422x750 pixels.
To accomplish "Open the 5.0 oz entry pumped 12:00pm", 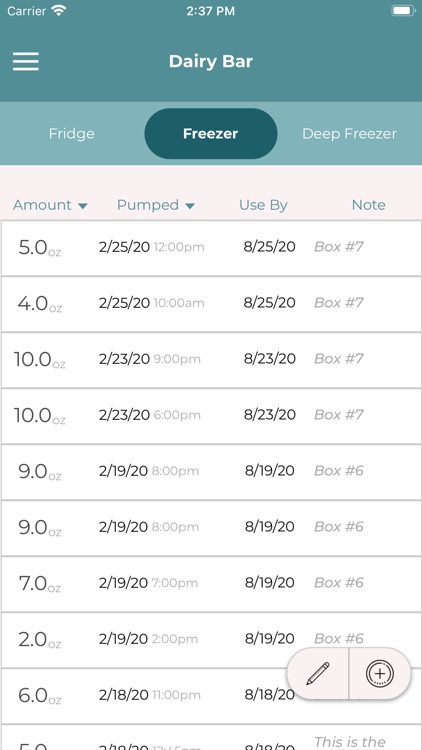I will [211, 248].
